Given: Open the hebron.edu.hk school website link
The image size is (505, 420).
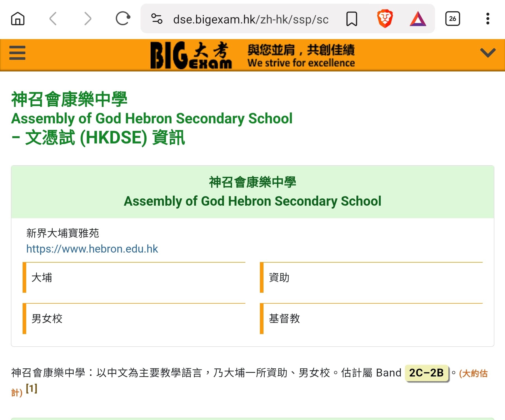Looking at the screenshot, I should [x=92, y=249].
